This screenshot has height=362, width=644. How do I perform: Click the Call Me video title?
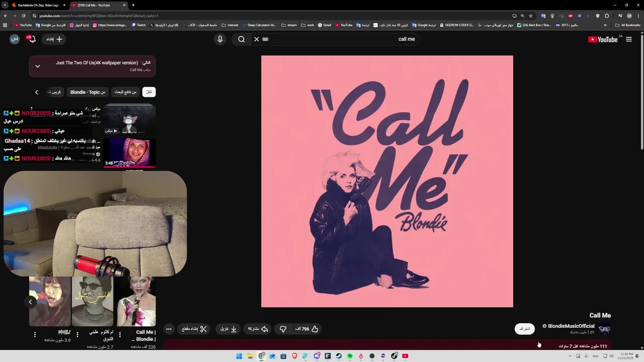coord(600,315)
